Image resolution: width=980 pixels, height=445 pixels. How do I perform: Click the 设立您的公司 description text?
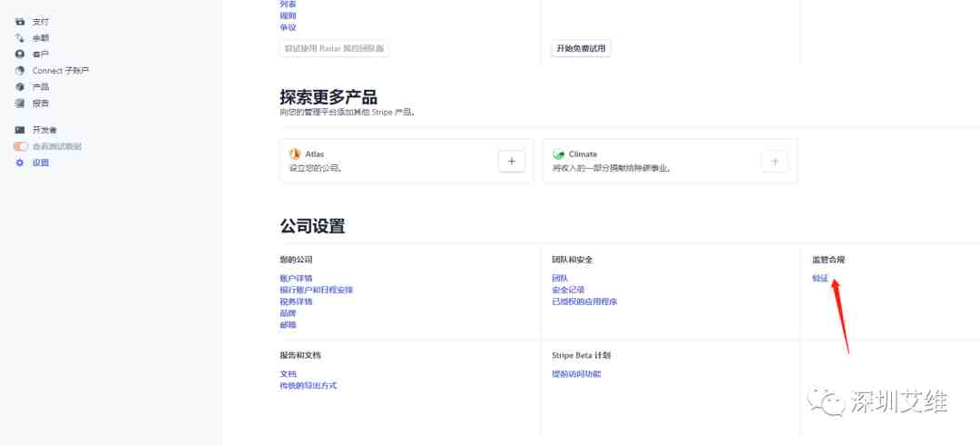coord(316,168)
